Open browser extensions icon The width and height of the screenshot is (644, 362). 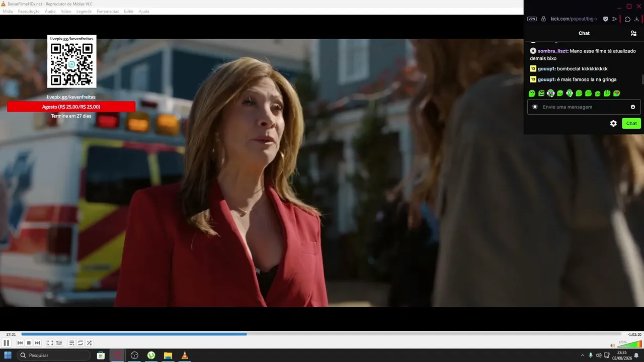click(627, 19)
